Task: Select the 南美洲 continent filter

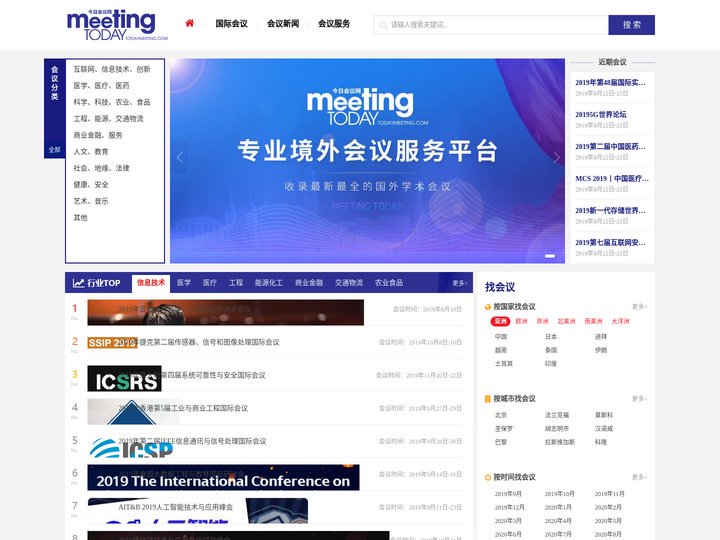Action: coord(593,321)
